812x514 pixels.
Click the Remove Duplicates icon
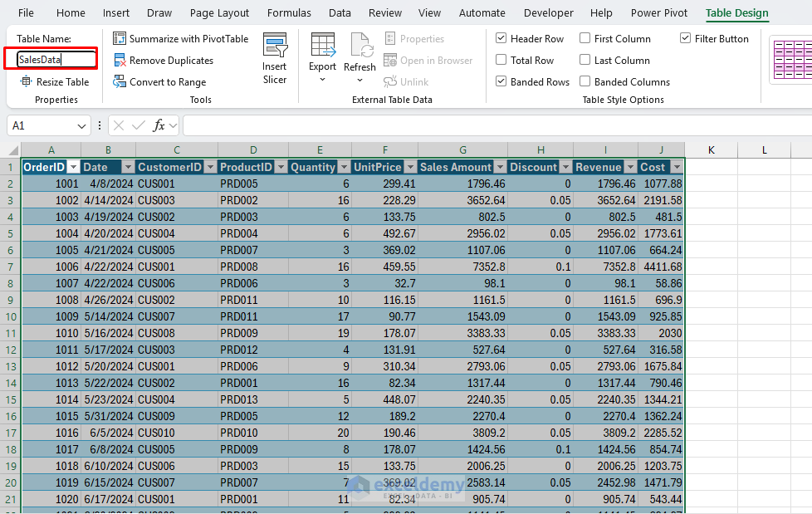[x=120, y=61]
